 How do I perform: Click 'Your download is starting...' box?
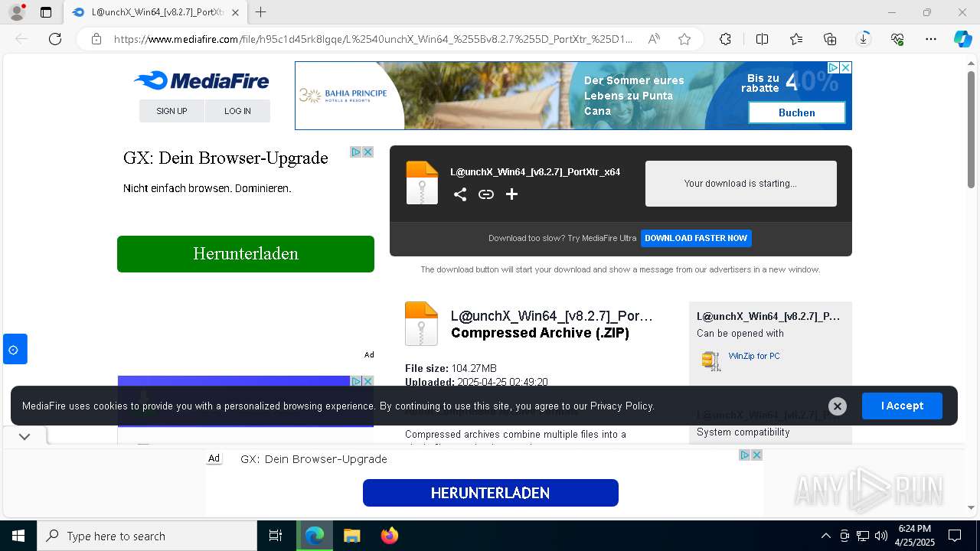pos(740,184)
